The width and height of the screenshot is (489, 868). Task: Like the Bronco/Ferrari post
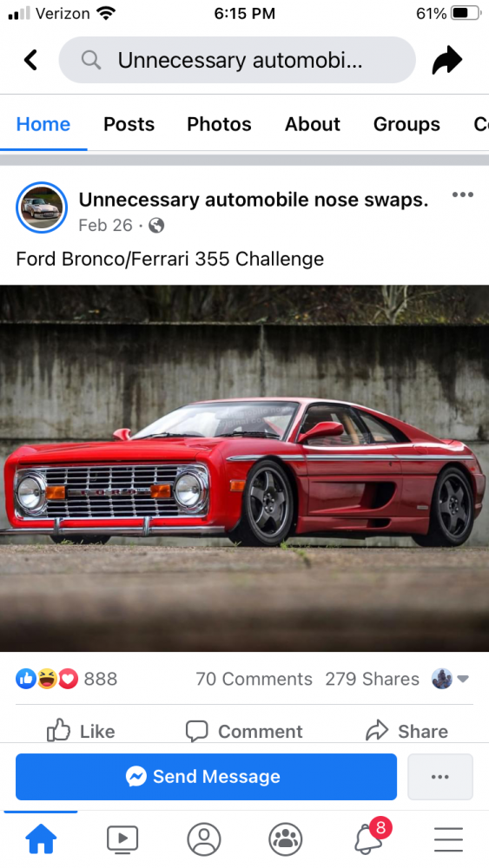coord(81,731)
